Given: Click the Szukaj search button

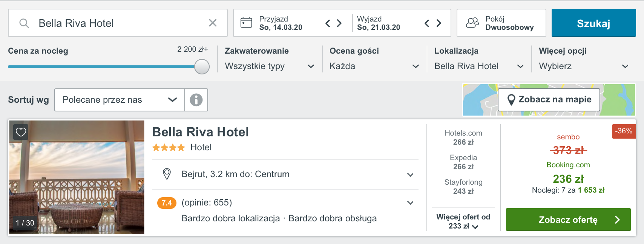Looking at the screenshot, I should pos(593,23).
